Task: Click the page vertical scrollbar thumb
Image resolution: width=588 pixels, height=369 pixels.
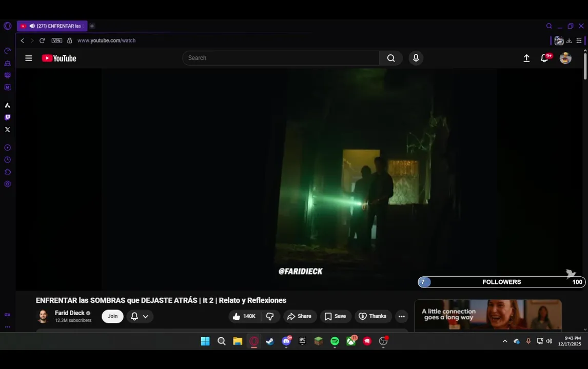Action: (585, 66)
